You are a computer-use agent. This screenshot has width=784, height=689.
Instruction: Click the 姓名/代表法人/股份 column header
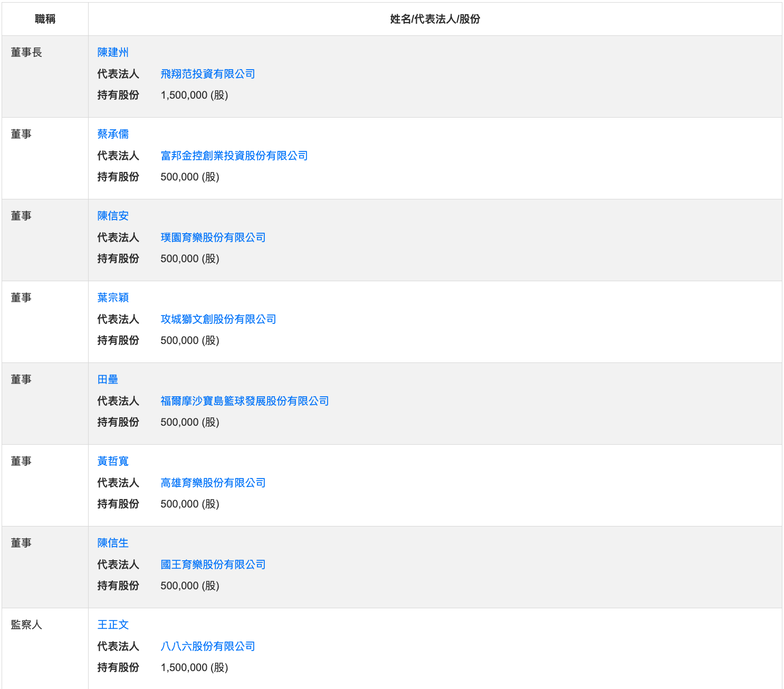click(x=435, y=19)
